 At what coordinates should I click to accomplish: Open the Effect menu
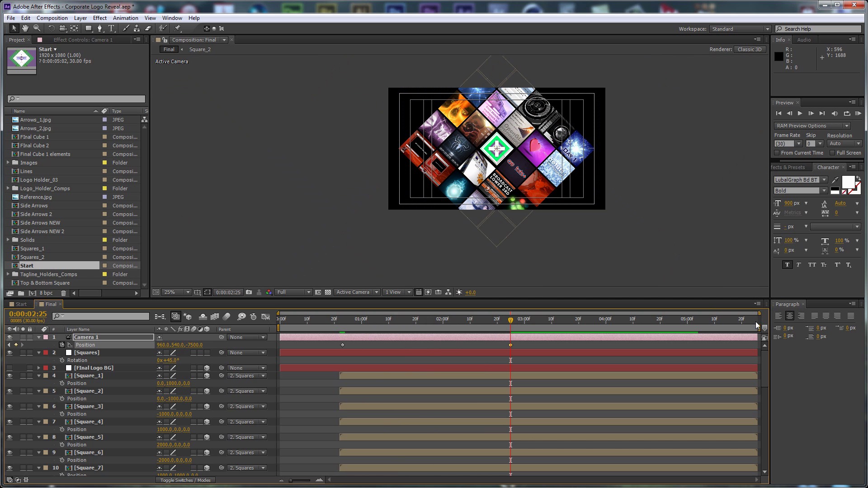[x=99, y=18]
